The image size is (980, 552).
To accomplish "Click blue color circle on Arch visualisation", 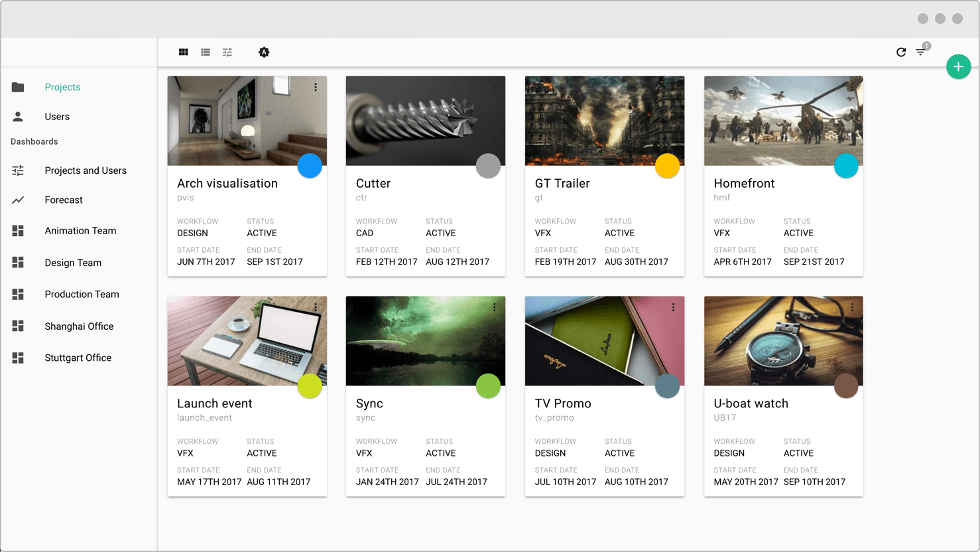I will coord(310,166).
